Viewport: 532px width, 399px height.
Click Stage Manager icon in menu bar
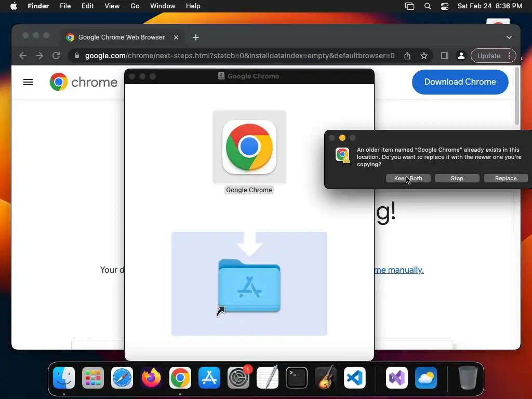pos(409,6)
